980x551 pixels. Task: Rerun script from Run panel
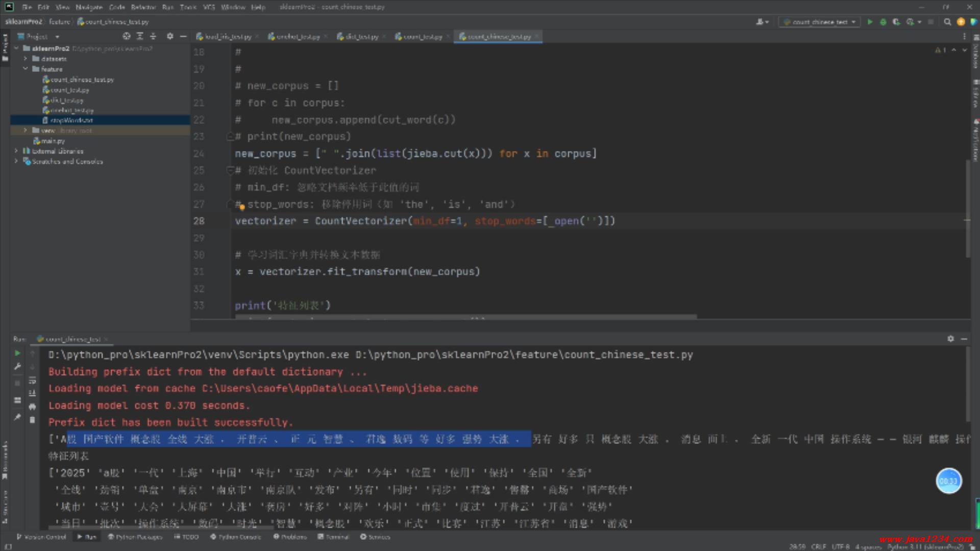(x=17, y=353)
